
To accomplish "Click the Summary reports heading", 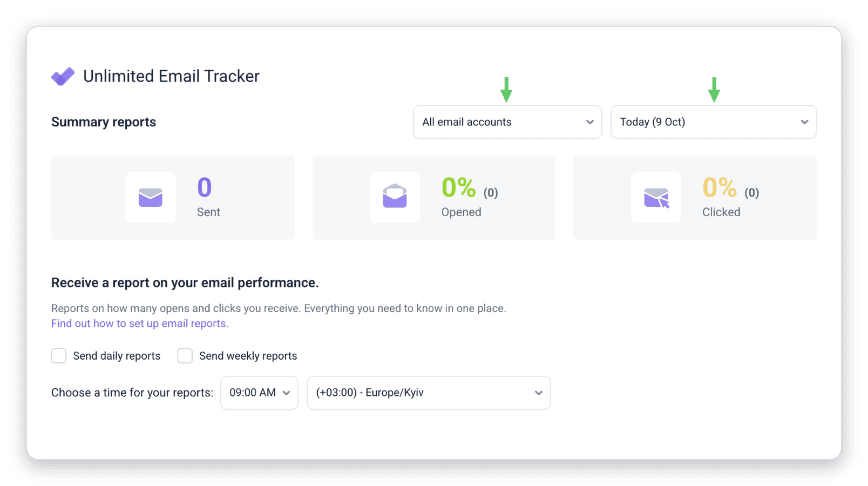I will [x=104, y=122].
